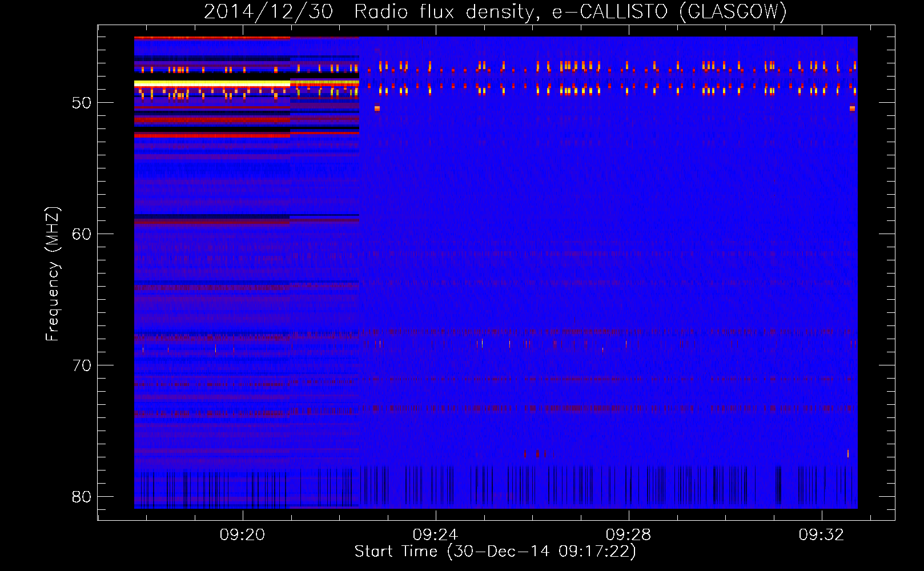Click the 09:20 time tick label

pyautogui.click(x=243, y=535)
